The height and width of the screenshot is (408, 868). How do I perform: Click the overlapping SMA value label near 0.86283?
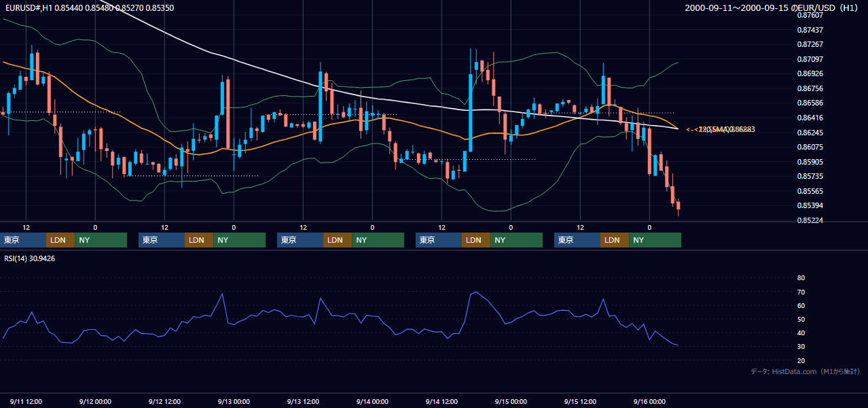721,129
